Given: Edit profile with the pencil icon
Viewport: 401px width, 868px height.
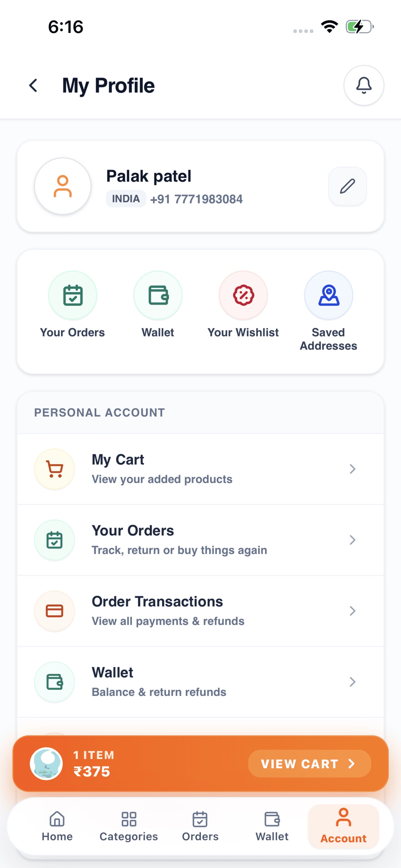Looking at the screenshot, I should click(347, 186).
